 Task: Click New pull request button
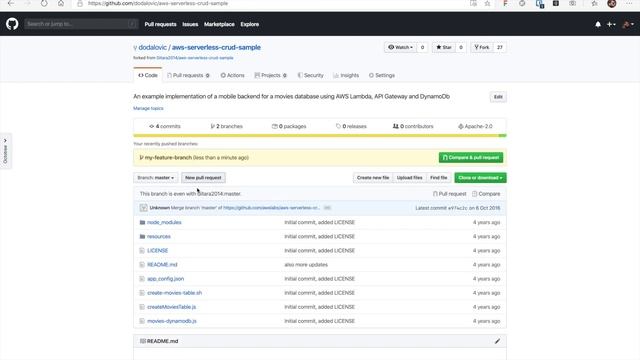pyautogui.click(x=203, y=178)
